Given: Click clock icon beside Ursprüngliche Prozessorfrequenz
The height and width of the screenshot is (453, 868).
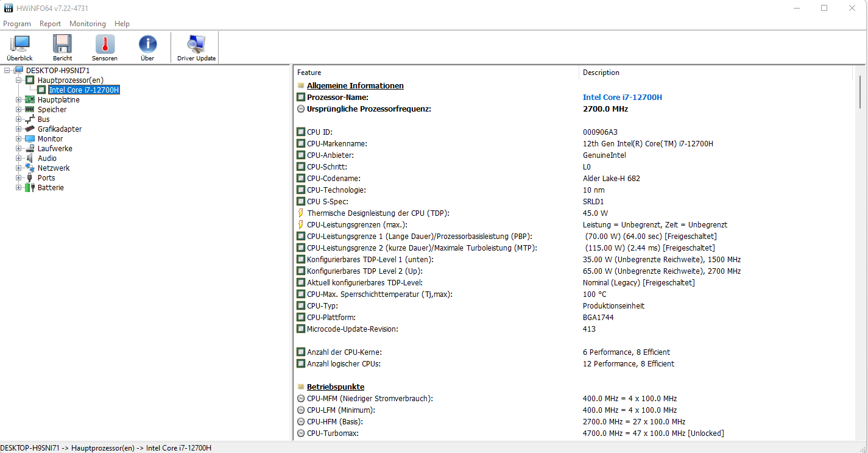Looking at the screenshot, I should [x=300, y=109].
